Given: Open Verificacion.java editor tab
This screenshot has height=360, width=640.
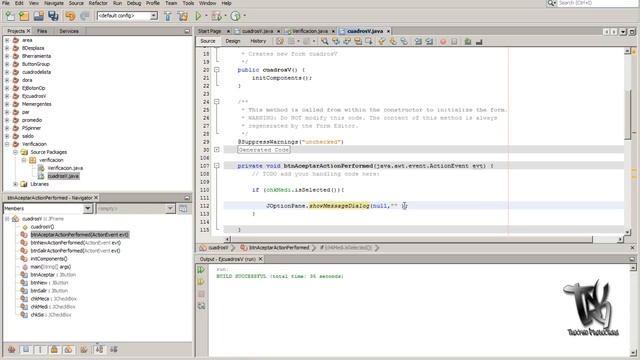Looking at the screenshot, I should tap(310, 31).
